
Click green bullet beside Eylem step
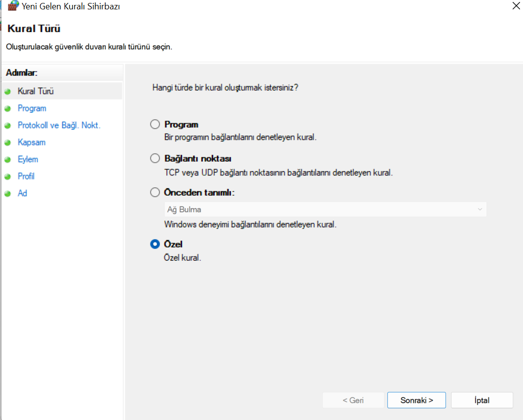[7, 160]
